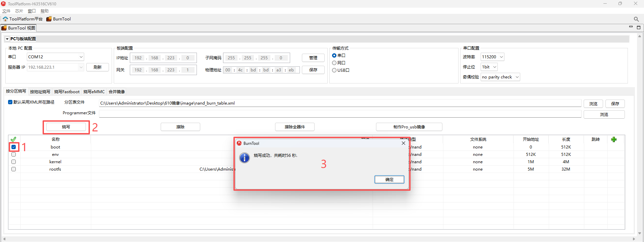Click the info icon in BurnTool dialog
Viewport: 644px width, 242px height.
[x=245, y=158]
